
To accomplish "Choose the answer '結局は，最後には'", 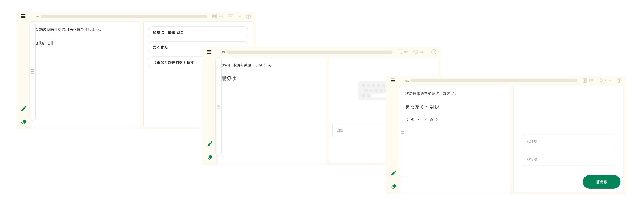I will click(198, 33).
